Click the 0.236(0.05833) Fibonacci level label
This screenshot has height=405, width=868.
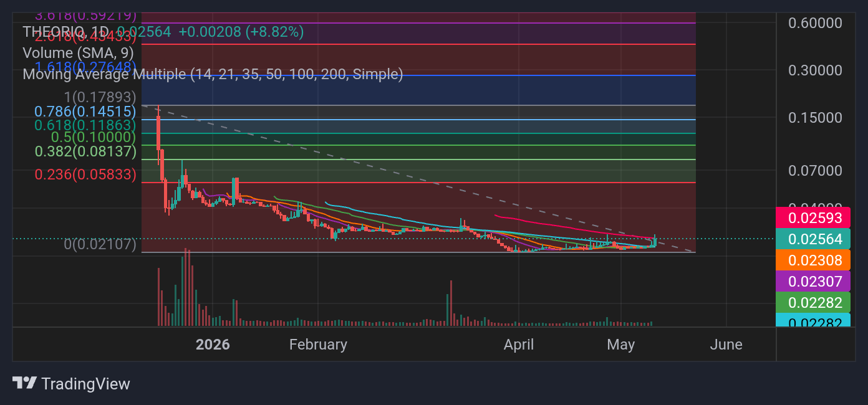click(x=85, y=174)
